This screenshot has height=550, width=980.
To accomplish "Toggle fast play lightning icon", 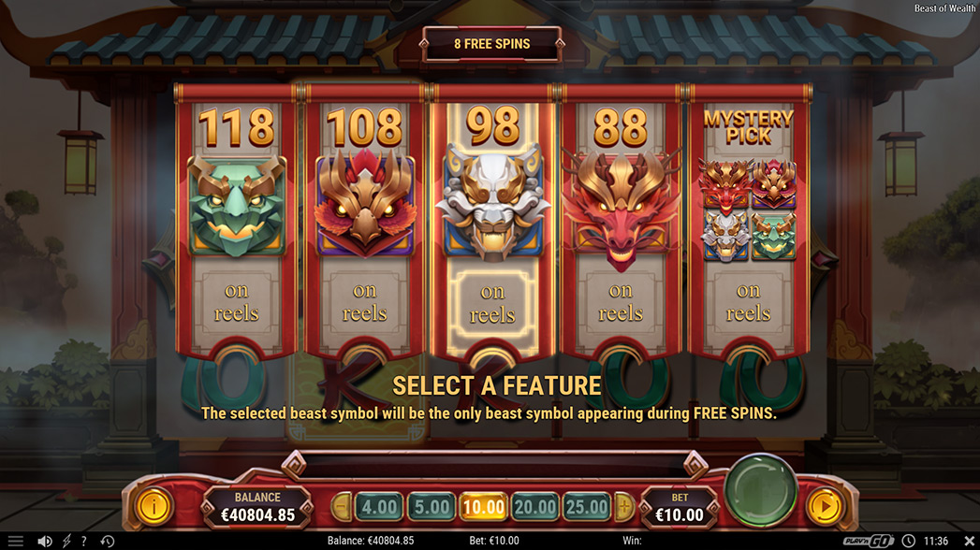I will click(66, 542).
